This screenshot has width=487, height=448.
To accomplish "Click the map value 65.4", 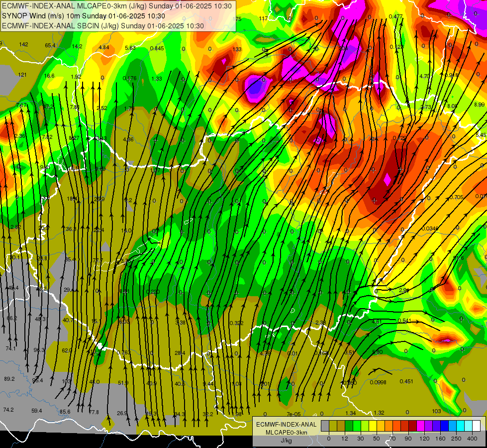I will click(x=50, y=45).
